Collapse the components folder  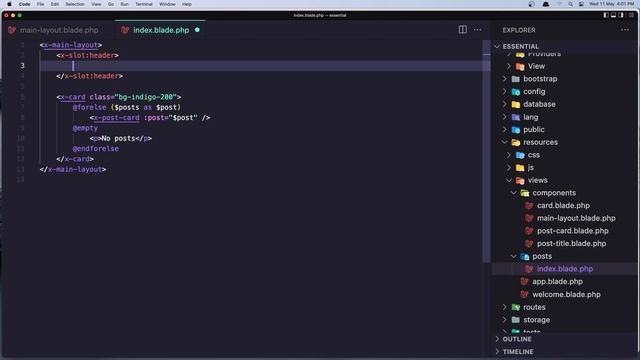(513, 193)
